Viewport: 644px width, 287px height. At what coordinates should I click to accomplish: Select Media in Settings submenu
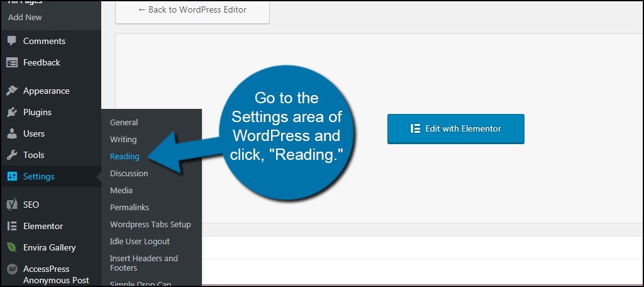pos(121,190)
